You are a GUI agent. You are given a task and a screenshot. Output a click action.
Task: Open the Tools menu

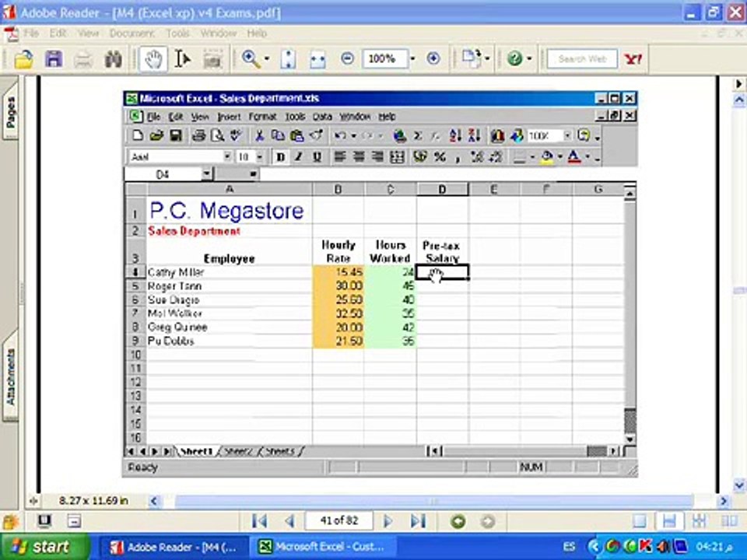click(x=177, y=33)
